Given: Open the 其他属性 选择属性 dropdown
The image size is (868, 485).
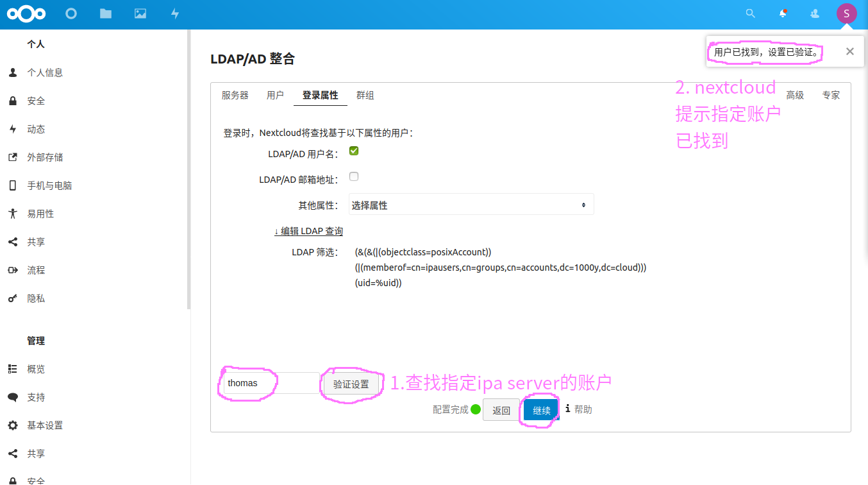Looking at the screenshot, I should (x=471, y=205).
